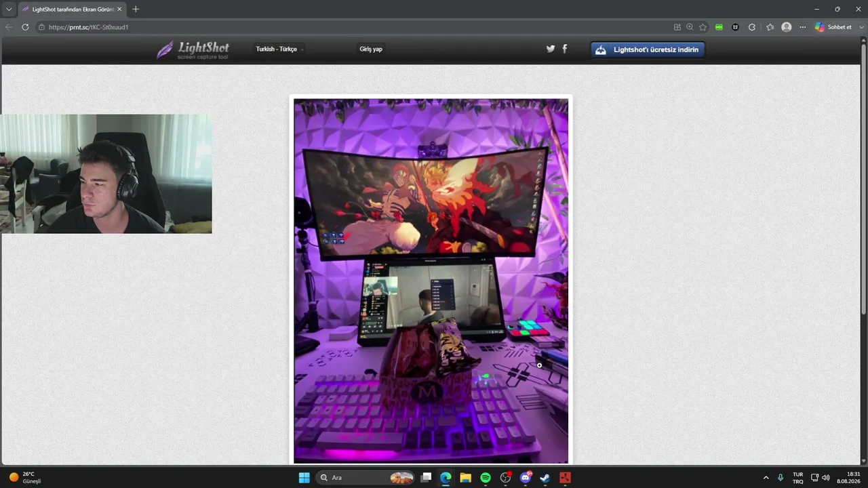
Task: View site information lock icon in address bar
Action: (41, 27)
